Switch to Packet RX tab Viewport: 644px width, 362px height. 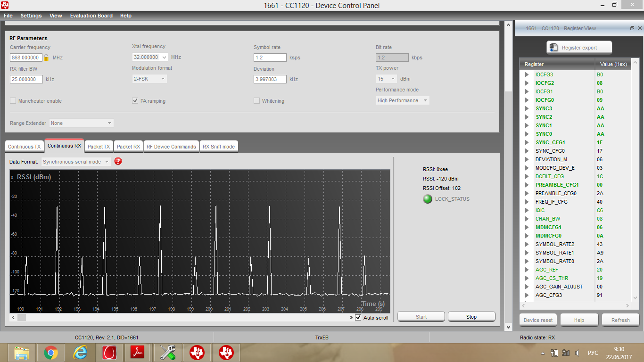tap(128, 147)
